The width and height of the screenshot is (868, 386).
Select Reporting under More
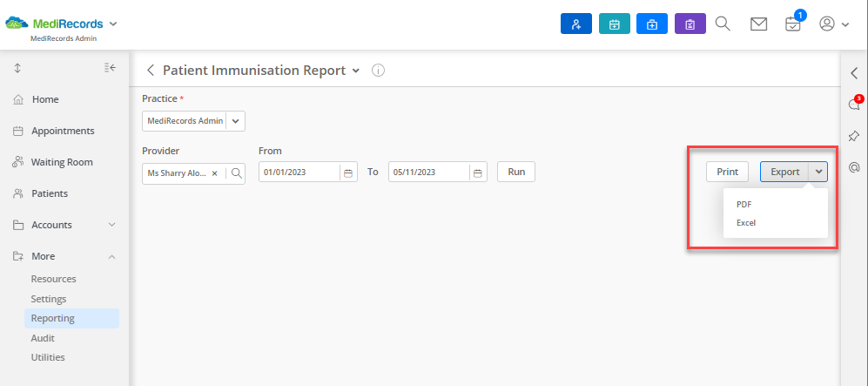click(71, 318)
